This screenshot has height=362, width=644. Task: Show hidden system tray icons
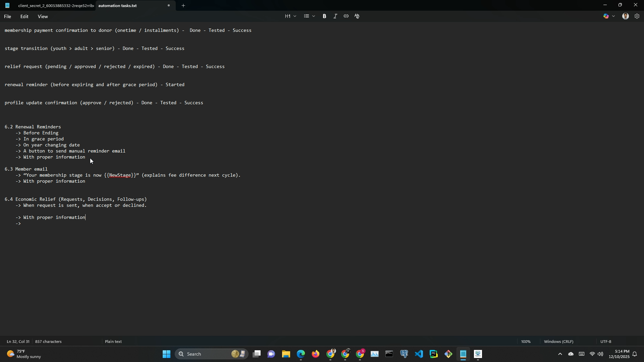[x=560, y=354]
